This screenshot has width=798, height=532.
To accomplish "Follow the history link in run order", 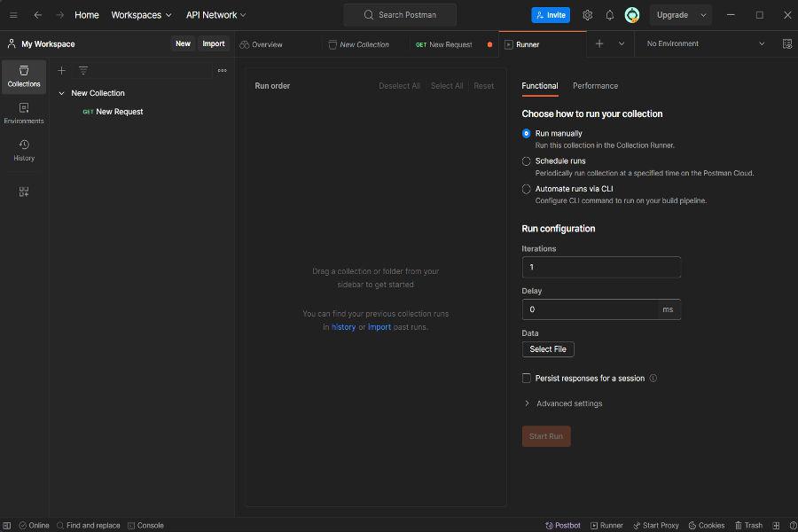I will click(343, 327).
